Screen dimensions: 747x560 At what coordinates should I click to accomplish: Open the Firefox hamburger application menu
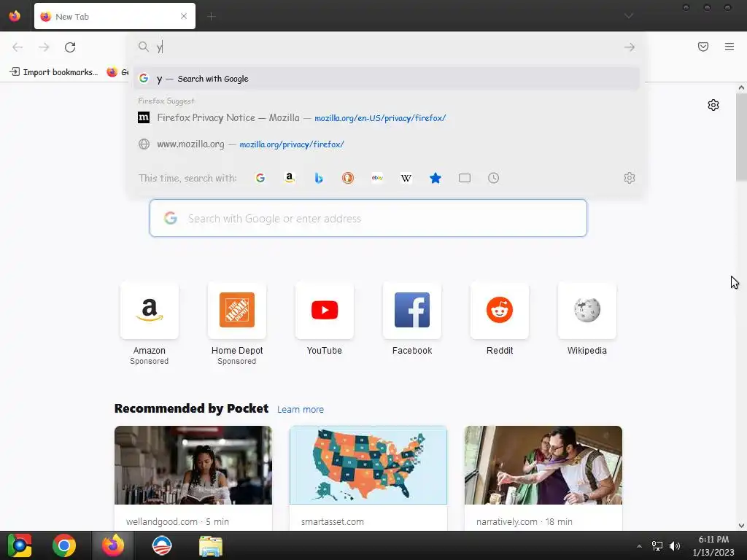[x=729, y=47]
